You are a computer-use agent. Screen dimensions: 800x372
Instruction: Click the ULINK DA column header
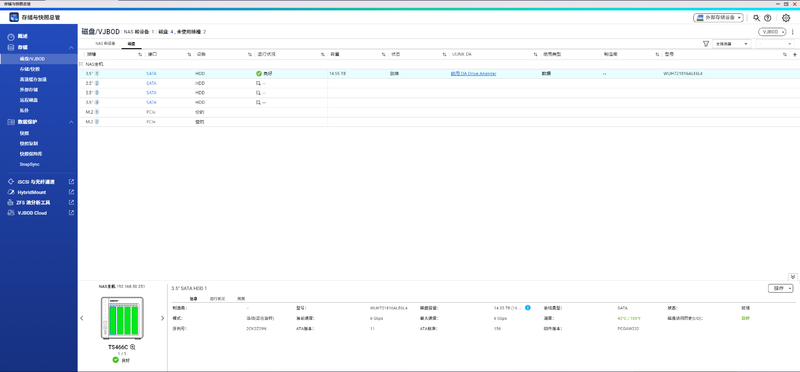[x=461, y=54]
